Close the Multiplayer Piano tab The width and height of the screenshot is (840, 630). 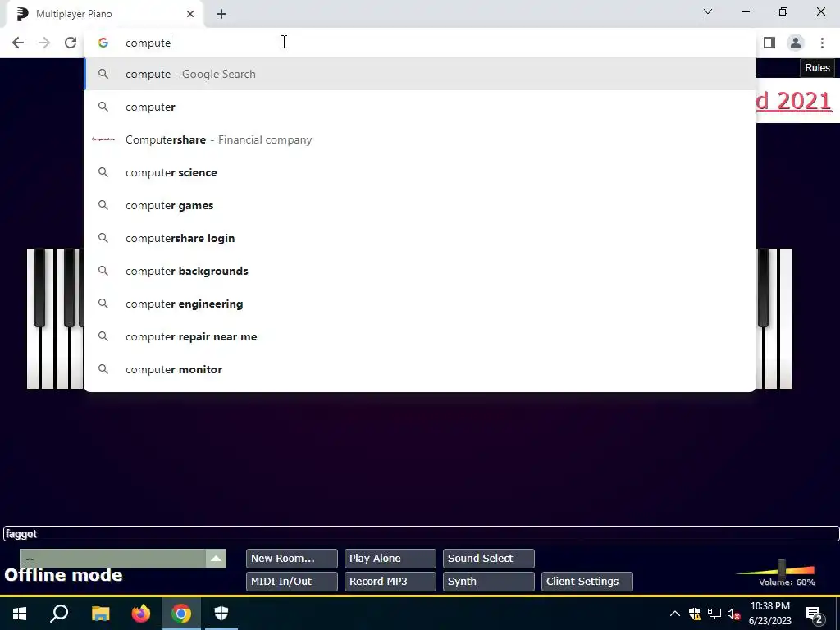[x=190, y=14]
